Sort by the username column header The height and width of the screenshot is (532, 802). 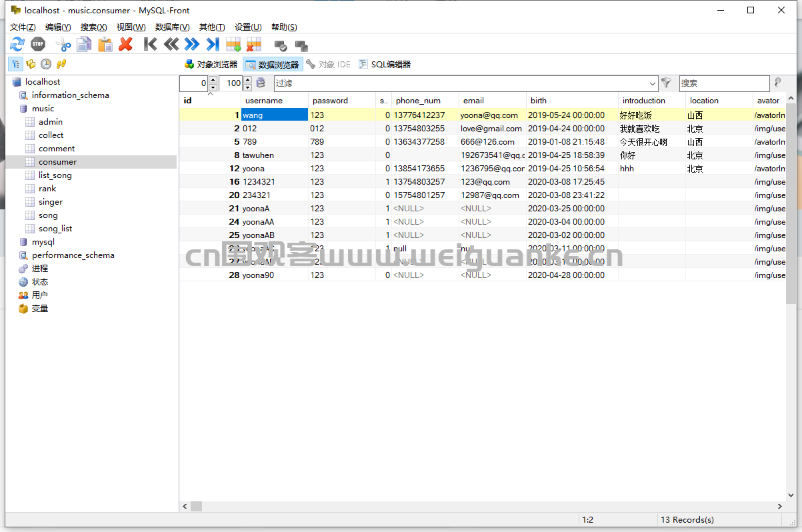pos(275,101)
